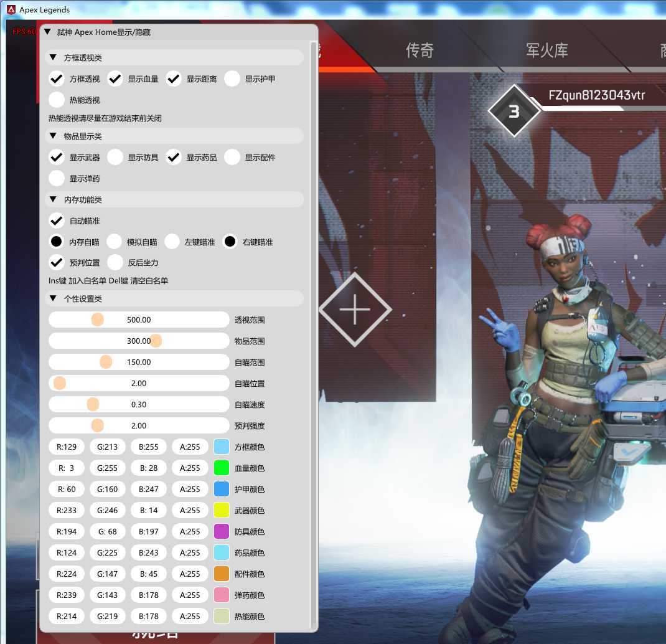The height and width of the screenshot is (644, 666).
Task: Click the 自瞄位置 slider handle
Action: click(60, 383)
